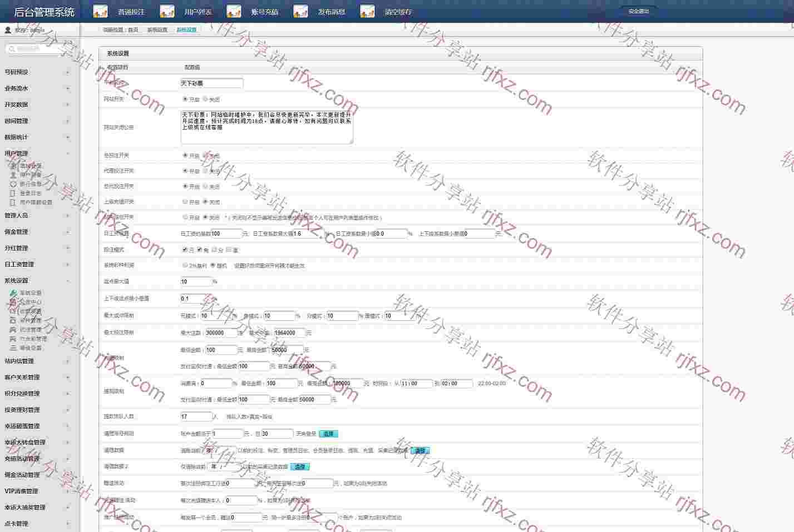The height and width of the screenshot is (532, 794).
Task: Open 用户列表 from top navigation
Action: 198,12
